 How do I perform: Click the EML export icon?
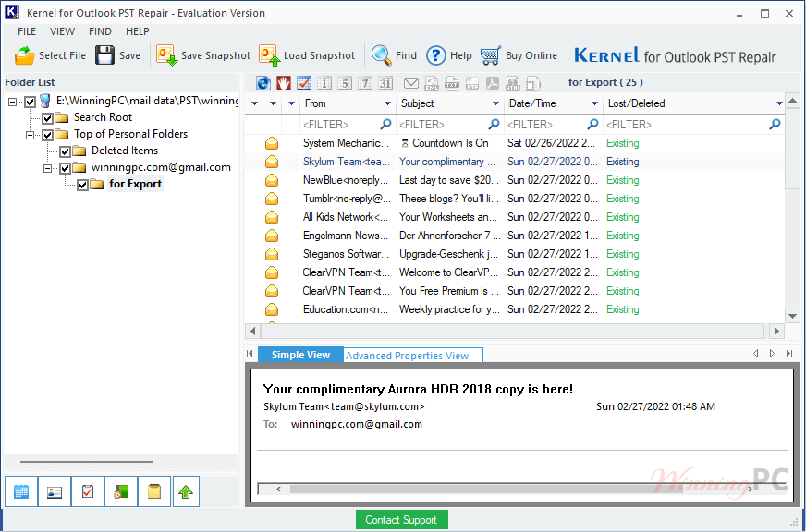tap(432, 83)
